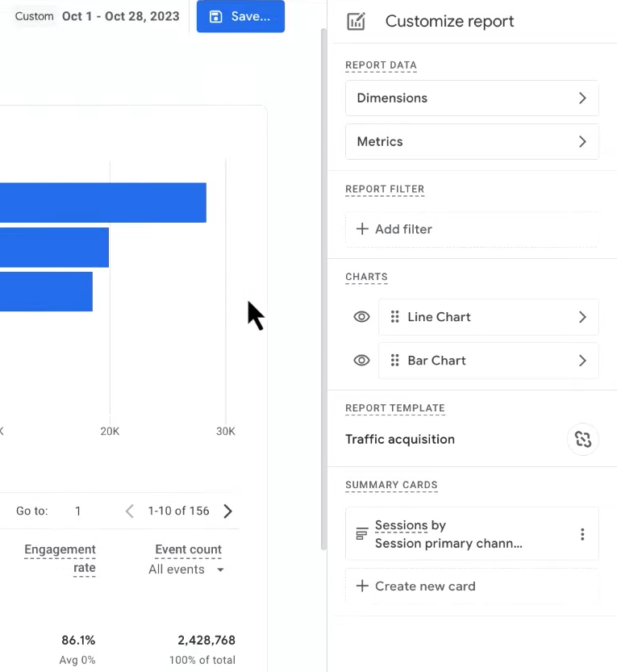Click the REPORT FILTER heading

385,189
